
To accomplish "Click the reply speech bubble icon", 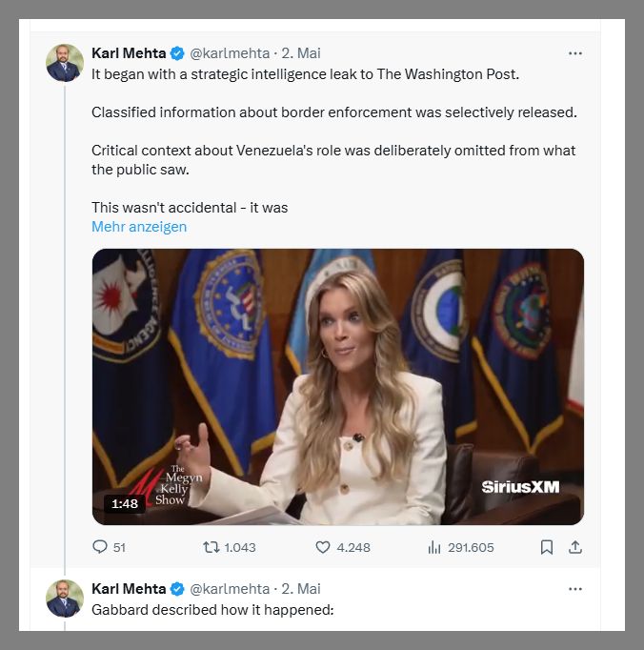I will (100, 547).
